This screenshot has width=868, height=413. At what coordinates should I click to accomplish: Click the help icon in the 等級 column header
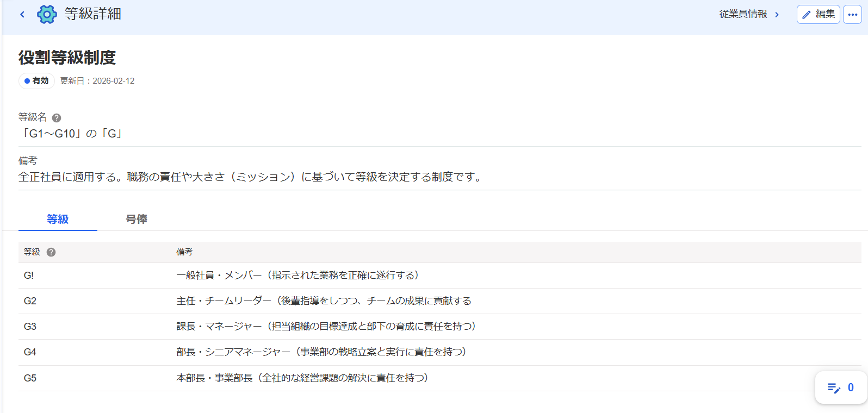pos(51,252)
